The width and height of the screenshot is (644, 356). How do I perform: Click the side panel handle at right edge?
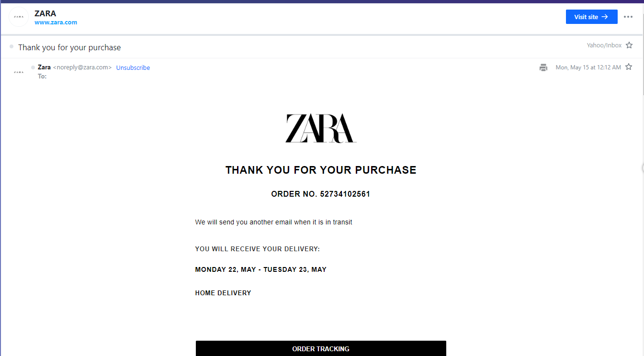(642, 167)
